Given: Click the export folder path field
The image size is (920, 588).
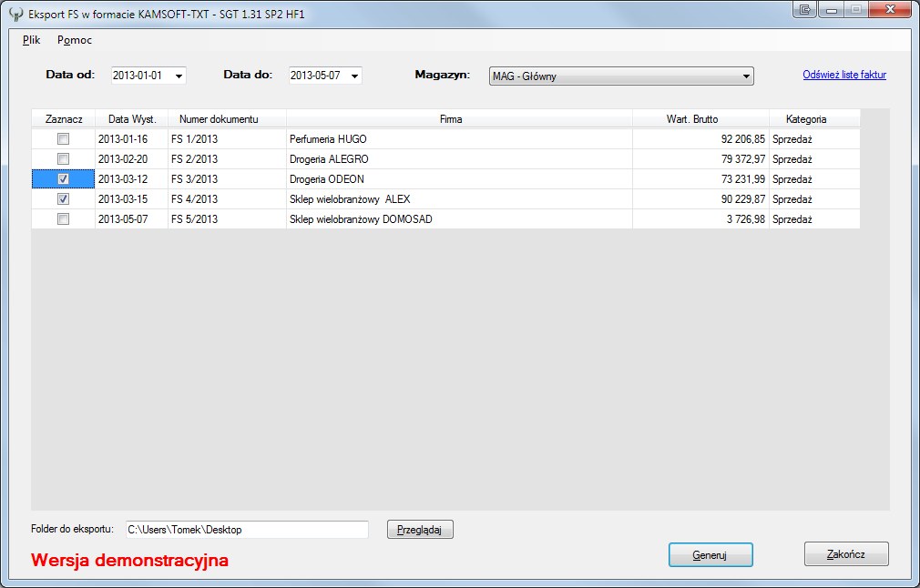Looking at the screenshot, I should [247, 530].
